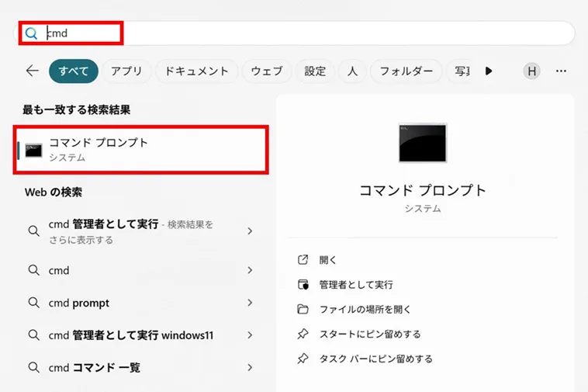Click into the cmd search input field
The height and width of the screenshot is (392, 588).
310,33
